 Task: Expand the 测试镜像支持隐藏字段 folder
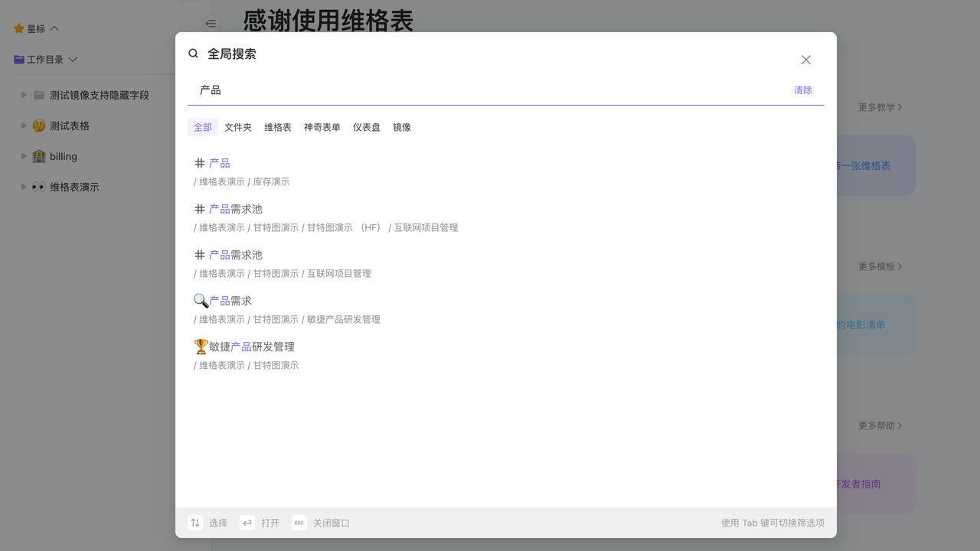(x=24, y=95)
